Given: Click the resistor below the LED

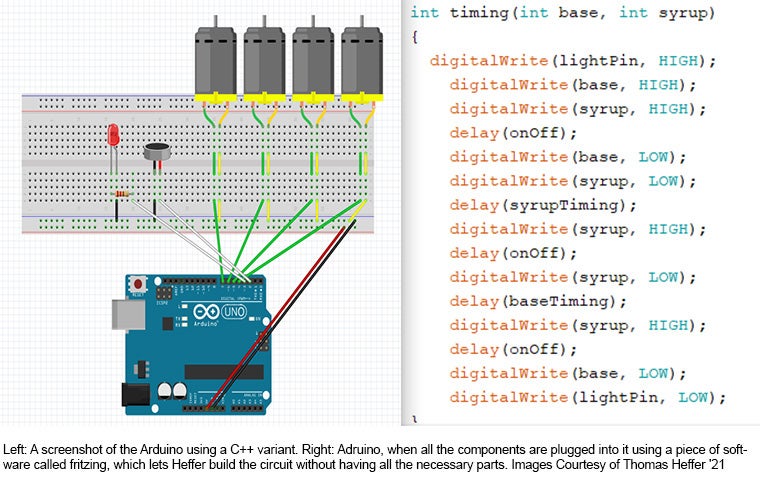Looking at the screenshot, I should pyautogui.click(x=120, y=193).
